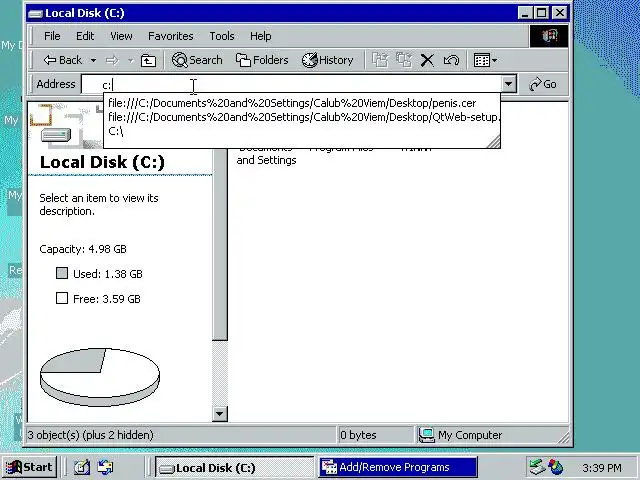
Task: Click the second system tray icon
Action: (556, 467)
